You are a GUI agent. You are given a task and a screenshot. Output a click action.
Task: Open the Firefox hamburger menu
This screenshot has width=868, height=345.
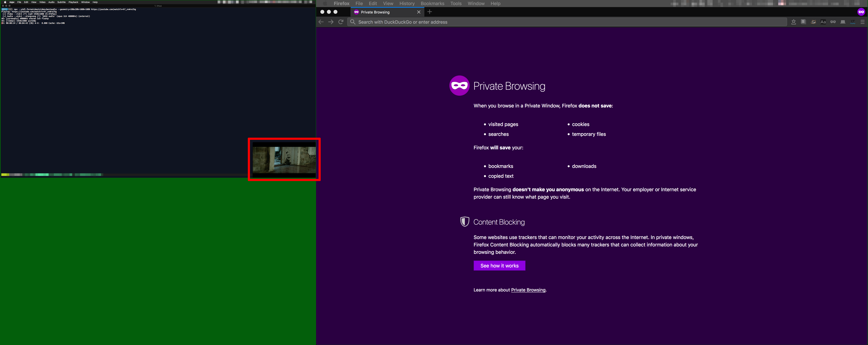(863, 22)
